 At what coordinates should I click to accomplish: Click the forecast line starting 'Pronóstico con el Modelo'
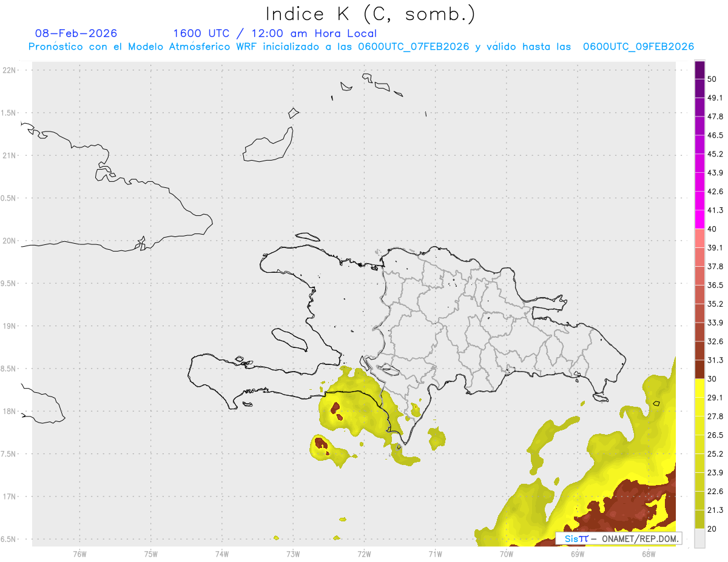[361, 47]
